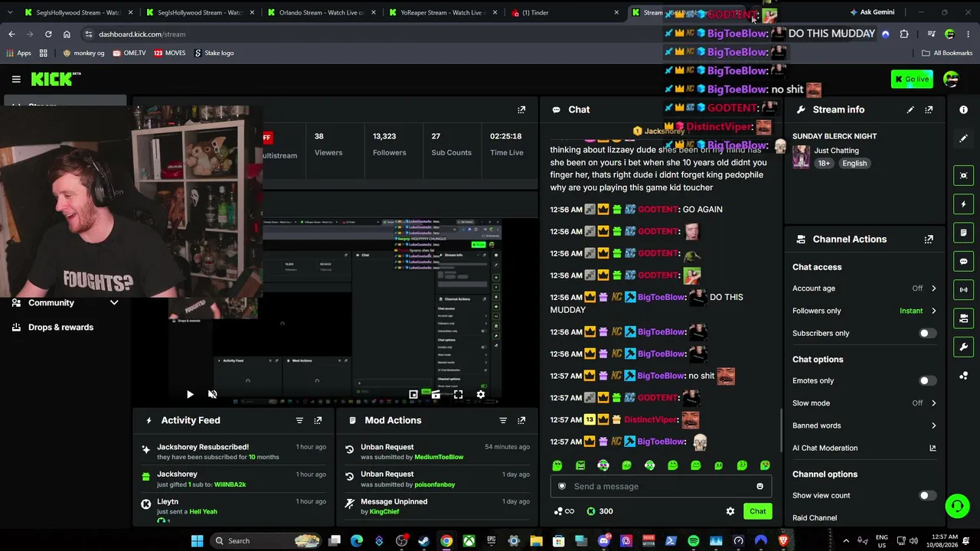The height and width of the screenshot is (551, 980).
Task: Enter fullscreen on stream preview
Action: click(458, 395)
